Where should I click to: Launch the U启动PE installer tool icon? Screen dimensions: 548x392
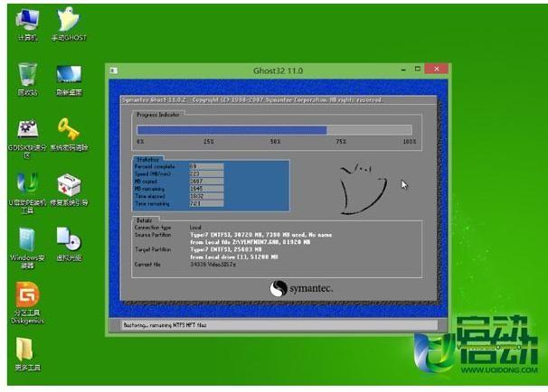pos(27,193)
